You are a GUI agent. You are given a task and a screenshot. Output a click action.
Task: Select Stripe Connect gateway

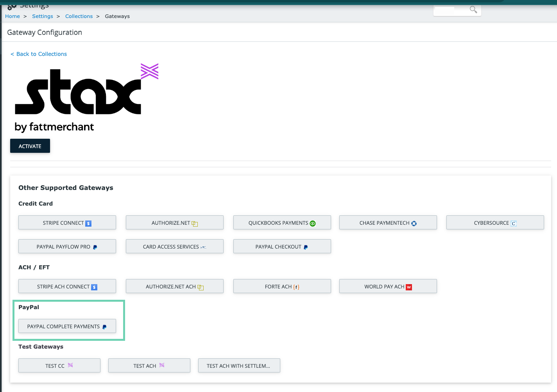point(67,222)
